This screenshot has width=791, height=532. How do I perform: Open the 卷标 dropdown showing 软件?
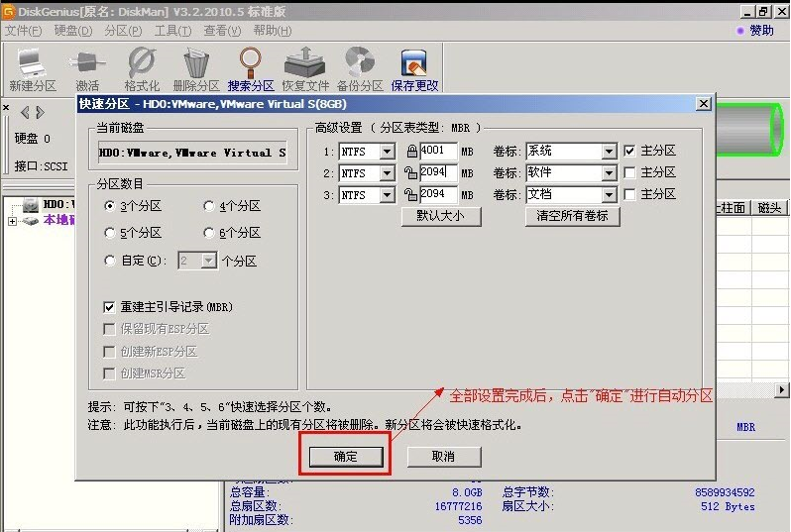tap(609, 173)
